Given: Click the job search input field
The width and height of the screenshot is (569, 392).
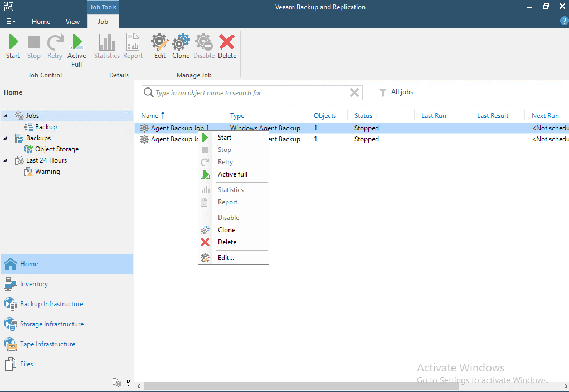Looking at the screenshot, I should click(x=251, y=93).
